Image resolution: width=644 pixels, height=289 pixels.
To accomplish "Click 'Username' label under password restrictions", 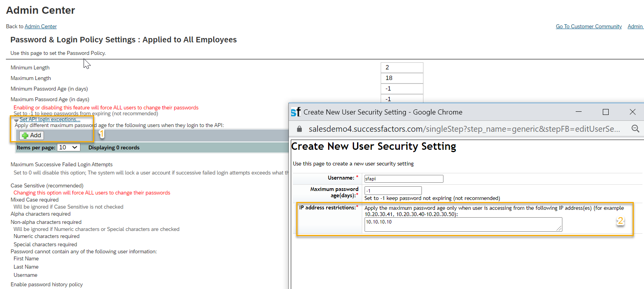I will pyautogui.click(x=26, y=275).
